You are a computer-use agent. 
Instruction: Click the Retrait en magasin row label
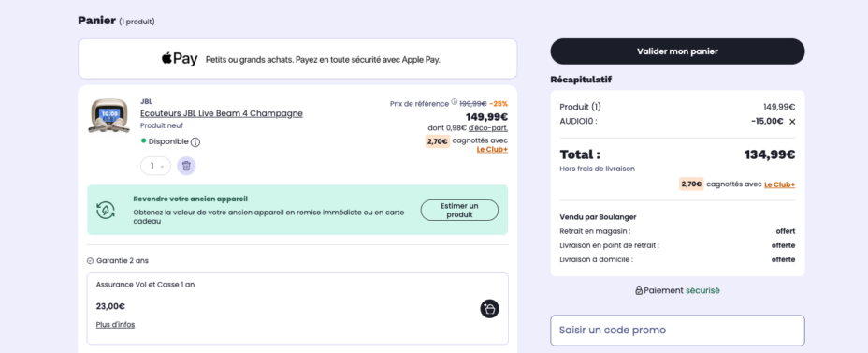[x=595, y=231]
